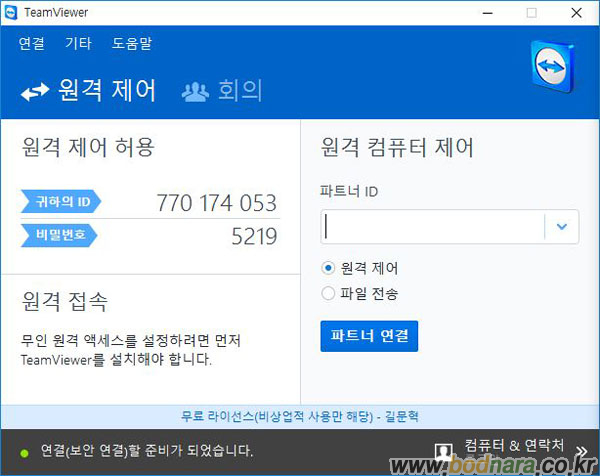
Task: Expand the 파트너 ID dropdown arrow
Action: click(x=562, y=227)
